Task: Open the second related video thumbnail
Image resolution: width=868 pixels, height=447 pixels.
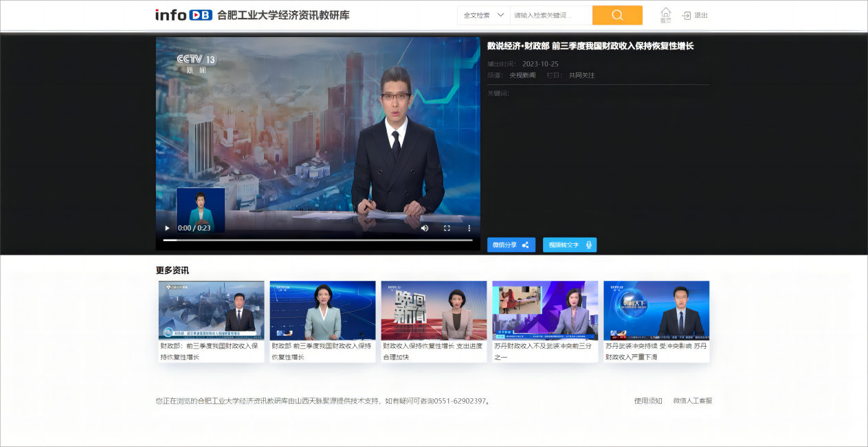Action: click(322, 310)
